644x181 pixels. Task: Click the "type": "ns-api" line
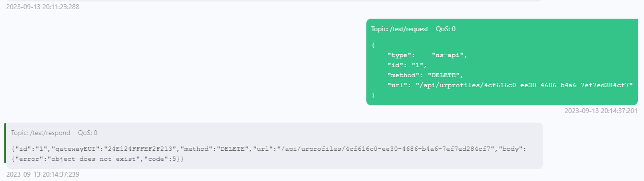coord(427,55)
